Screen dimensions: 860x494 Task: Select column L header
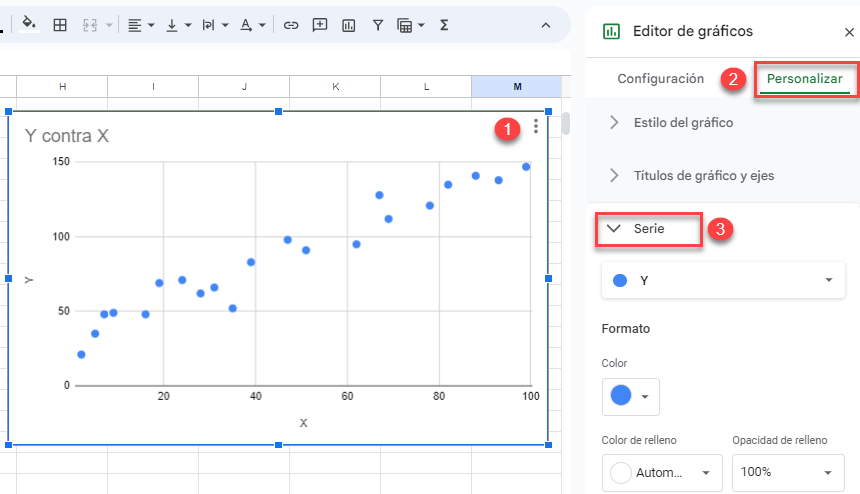coord(426,87)
